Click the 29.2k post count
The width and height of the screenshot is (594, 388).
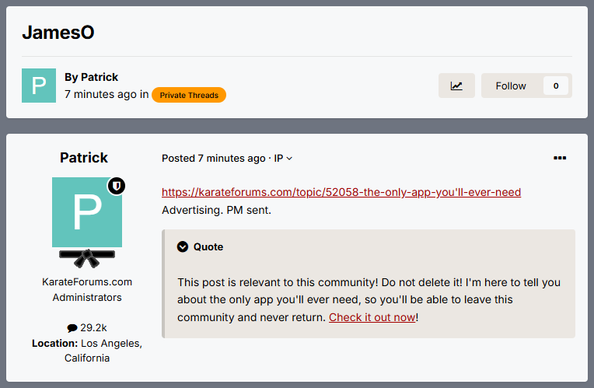point(94,327)
